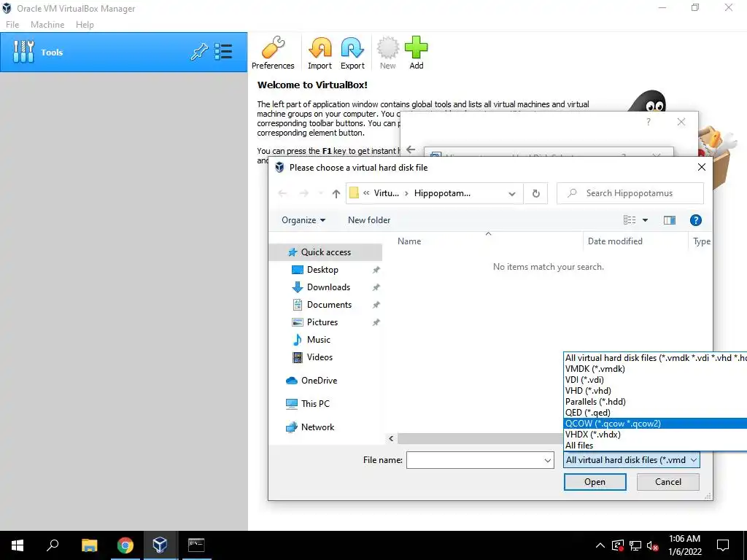Screen dimensions: 747x560
Task: Expand address bar path history dropdown
Action: click(511, 193)
